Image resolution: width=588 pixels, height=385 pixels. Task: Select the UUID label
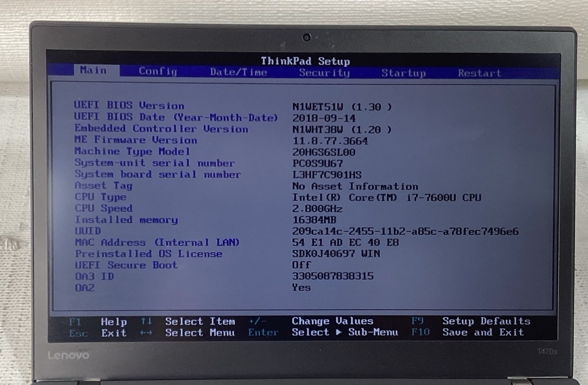[x=88, y=231]
